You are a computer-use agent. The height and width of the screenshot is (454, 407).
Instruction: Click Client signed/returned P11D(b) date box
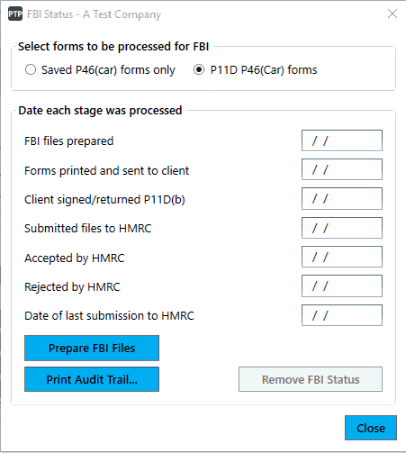click(342, 199)
